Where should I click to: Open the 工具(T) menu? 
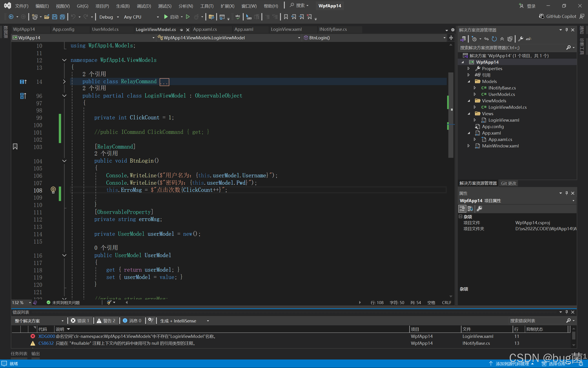tap(207, 6)
